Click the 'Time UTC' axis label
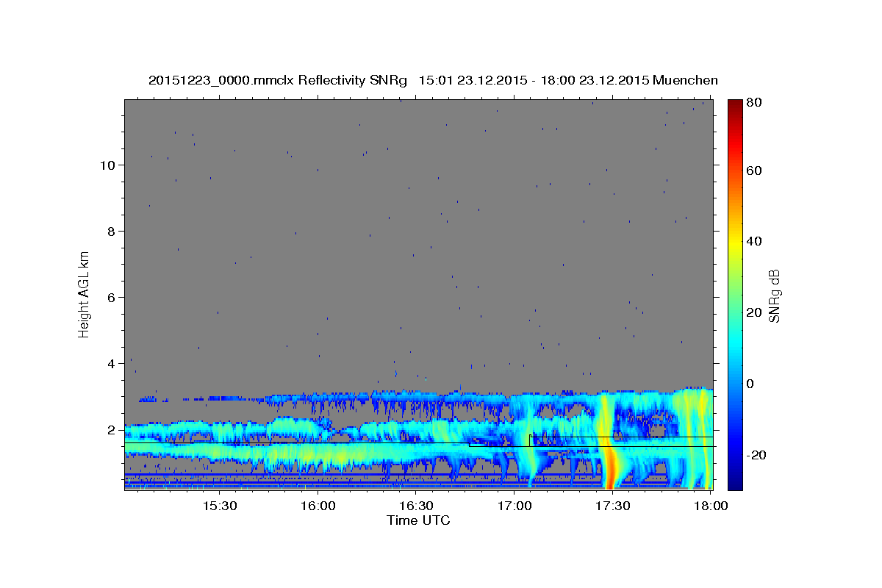The width and height of the screenshot is (882, 588). pos(418,520)
